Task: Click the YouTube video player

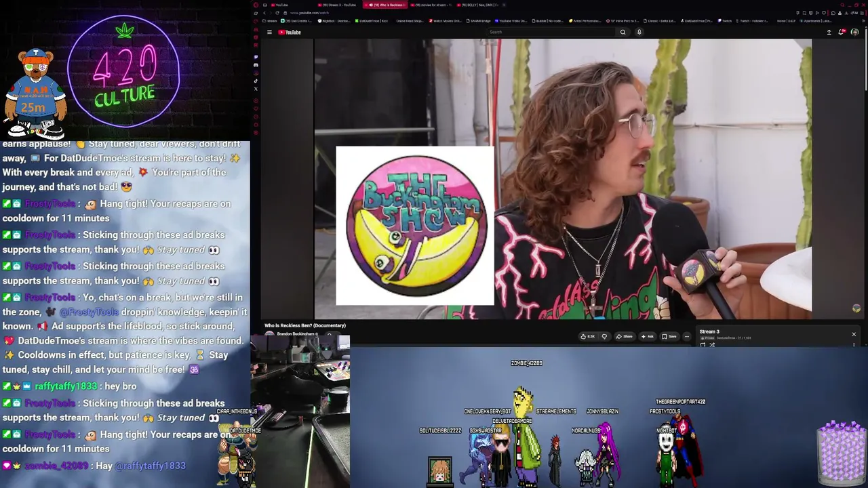Action: (563, 179)
